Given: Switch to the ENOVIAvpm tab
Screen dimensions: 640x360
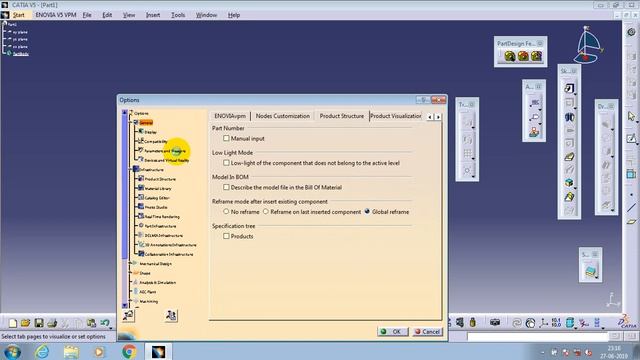Looking at the screenshot, I should click(230, 116).
